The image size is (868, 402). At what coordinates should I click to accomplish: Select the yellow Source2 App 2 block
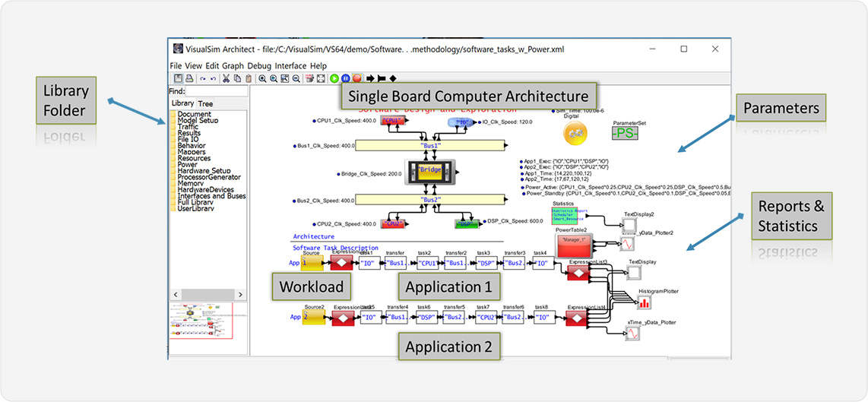click(x=314, y=318)
